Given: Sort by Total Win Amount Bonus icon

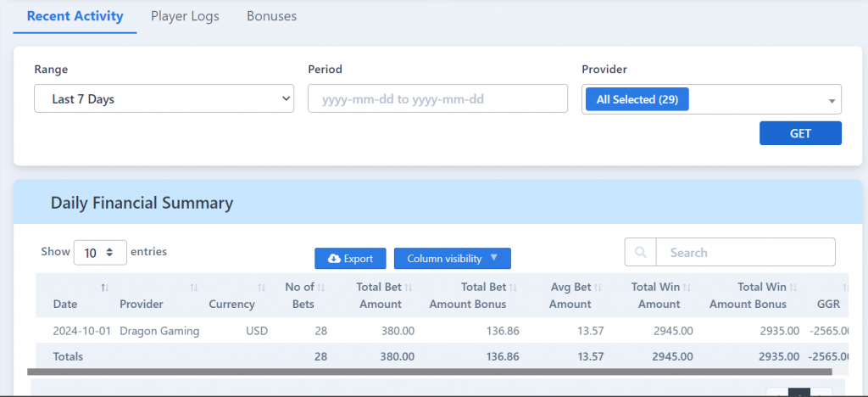Looking at the screenshot, I should (x=793, y=288).
